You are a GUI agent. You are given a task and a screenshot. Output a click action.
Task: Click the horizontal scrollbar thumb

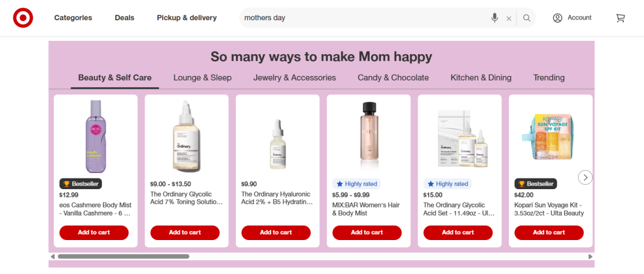[123, 256]
